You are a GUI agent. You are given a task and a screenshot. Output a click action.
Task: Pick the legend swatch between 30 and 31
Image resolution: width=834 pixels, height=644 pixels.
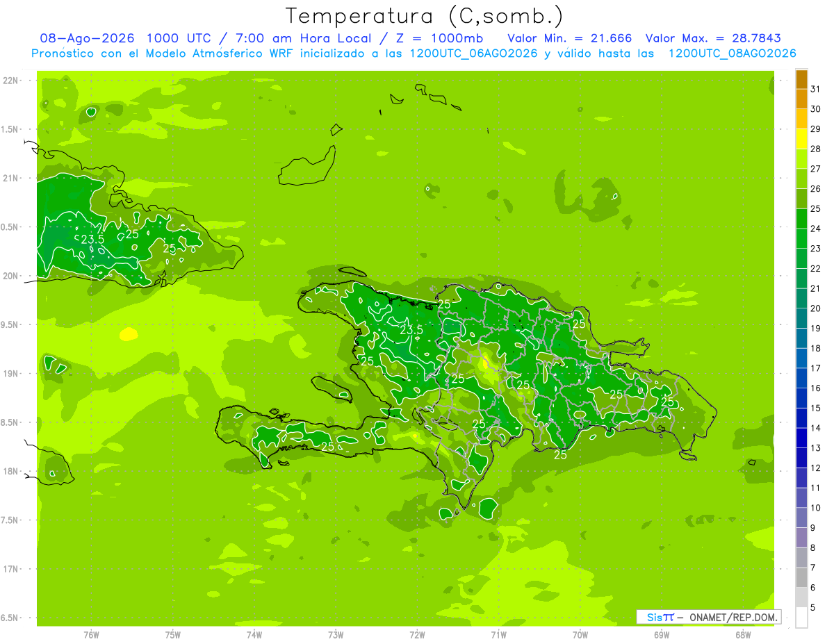[x=801, y=99]
